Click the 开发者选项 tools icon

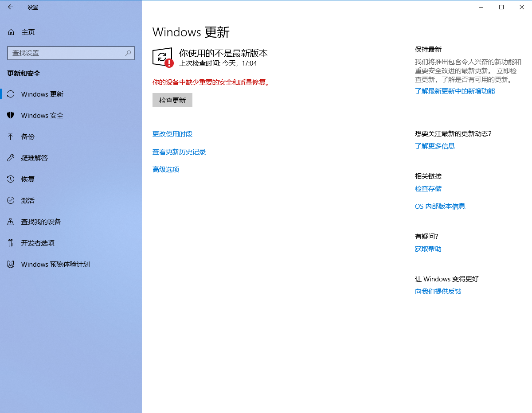pyautogui.click(x=11, y=243)
